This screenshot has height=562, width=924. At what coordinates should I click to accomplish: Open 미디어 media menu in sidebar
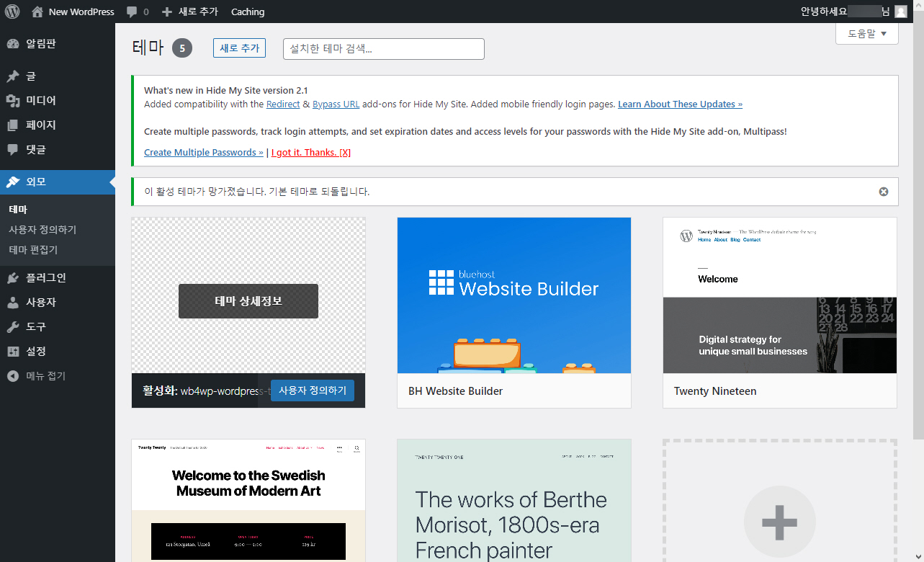(58, 100)
